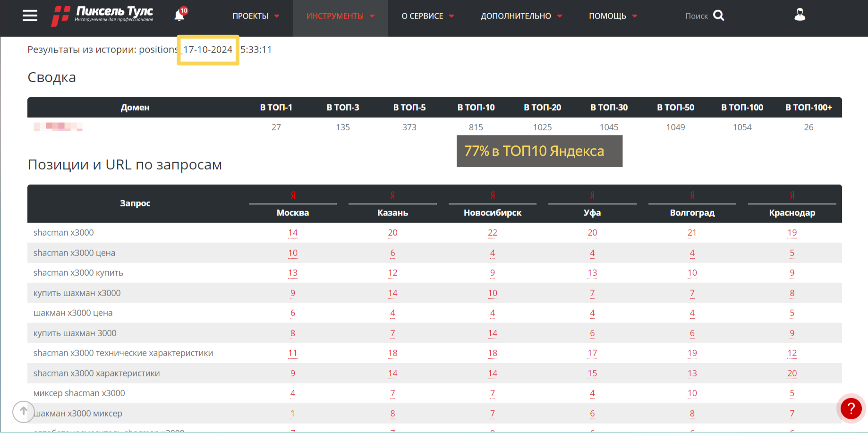Expand the ПРОЕКТЫ dropdown menu
The height and width of the screenshot is (433, 868).
pyautogui.click(x=255, y=16)
